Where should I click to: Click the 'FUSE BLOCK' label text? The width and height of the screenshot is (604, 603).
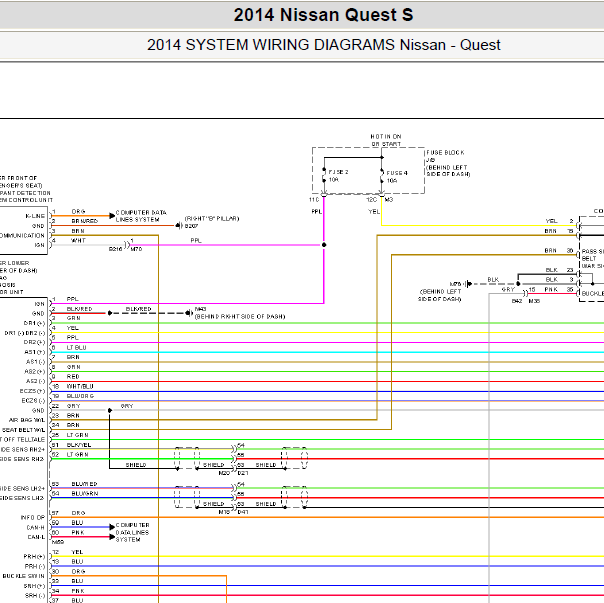[445, 153]
